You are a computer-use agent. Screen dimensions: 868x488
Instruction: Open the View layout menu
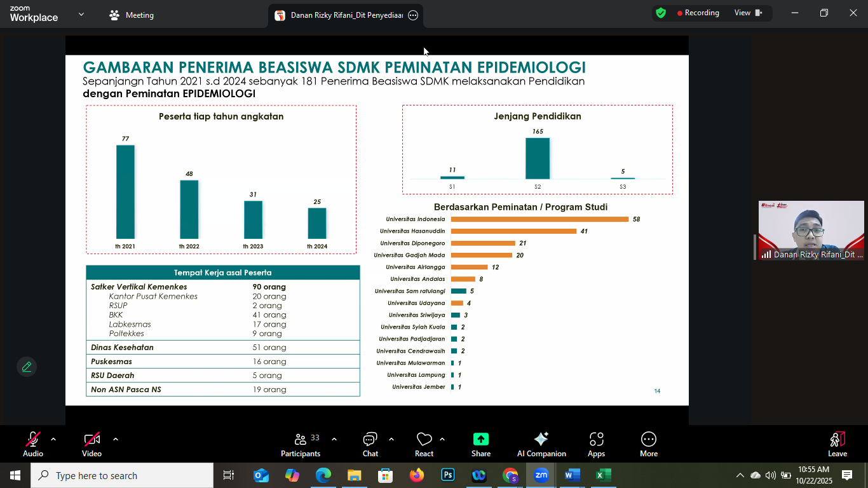coord(749,13)
